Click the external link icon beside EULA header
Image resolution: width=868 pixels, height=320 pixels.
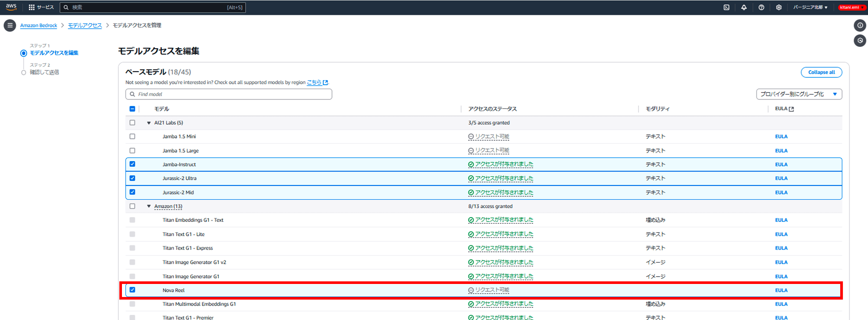(791, 109)
